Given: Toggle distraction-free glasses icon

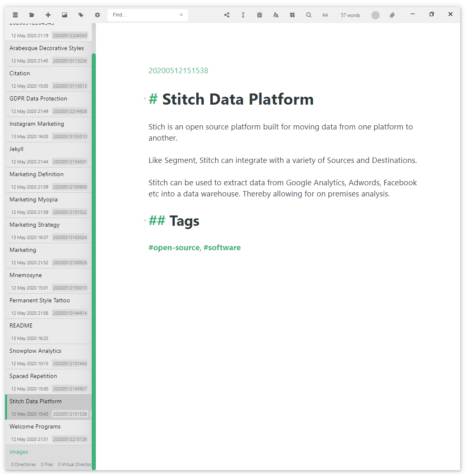Looking at the screenshot, I should click(x=325, y=15).
